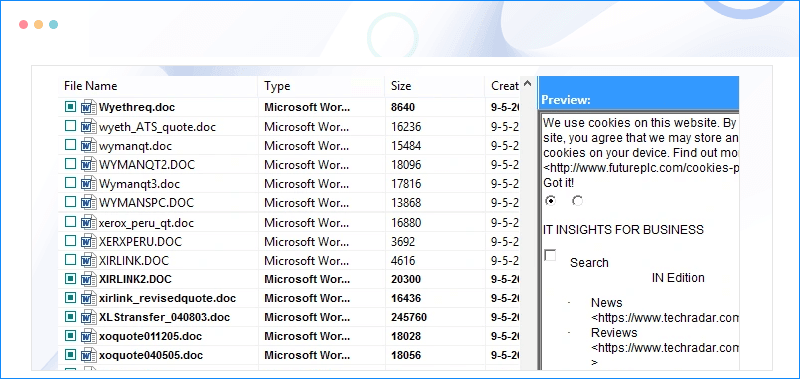The height and width of the screenshot is (379, 800).
Task: Click the Preview panel header
Action: 639,93
